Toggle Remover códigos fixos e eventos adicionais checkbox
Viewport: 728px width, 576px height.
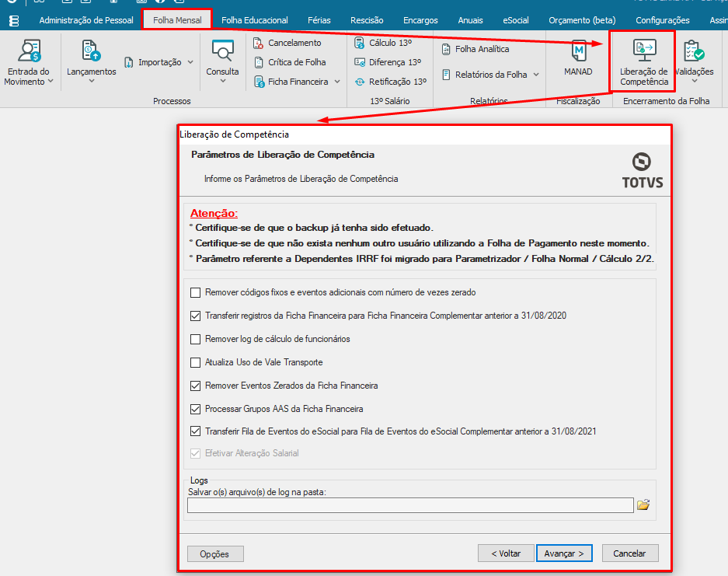[196, 292]
